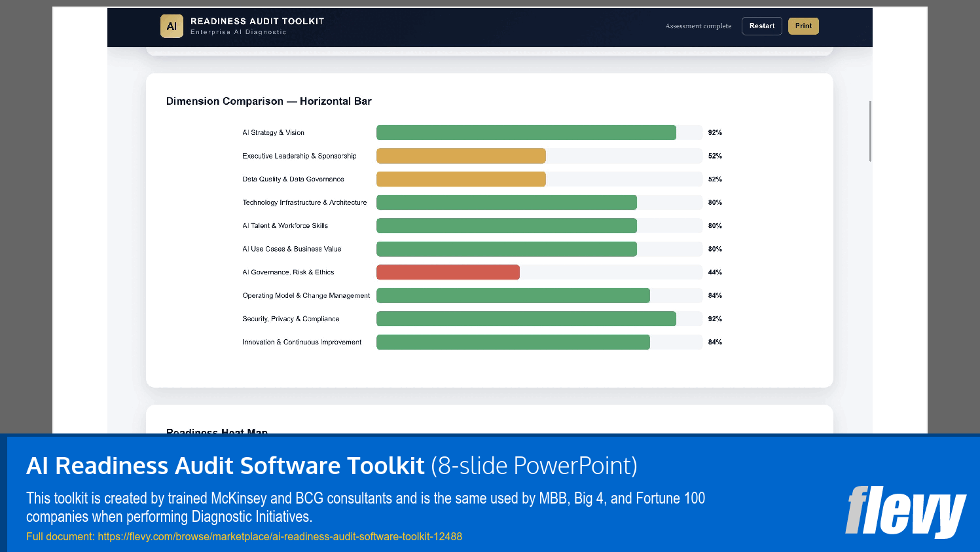Click the Data Quality & Data Governance bar
The width and height of the screenshot is (980, 552).
461,179
